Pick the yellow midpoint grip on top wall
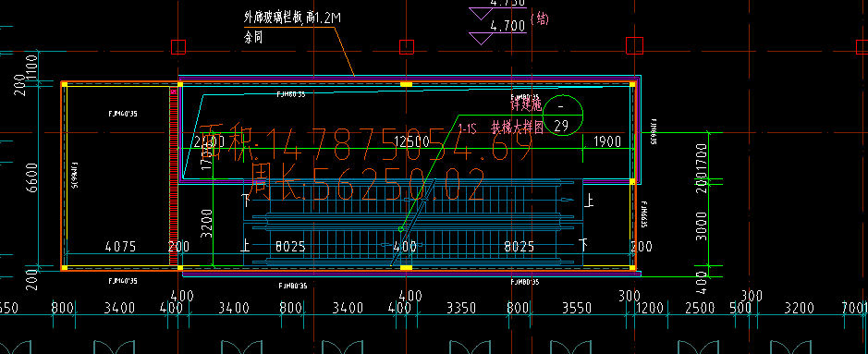The width and height of the screenshot is (868, 354). point(407,84)
